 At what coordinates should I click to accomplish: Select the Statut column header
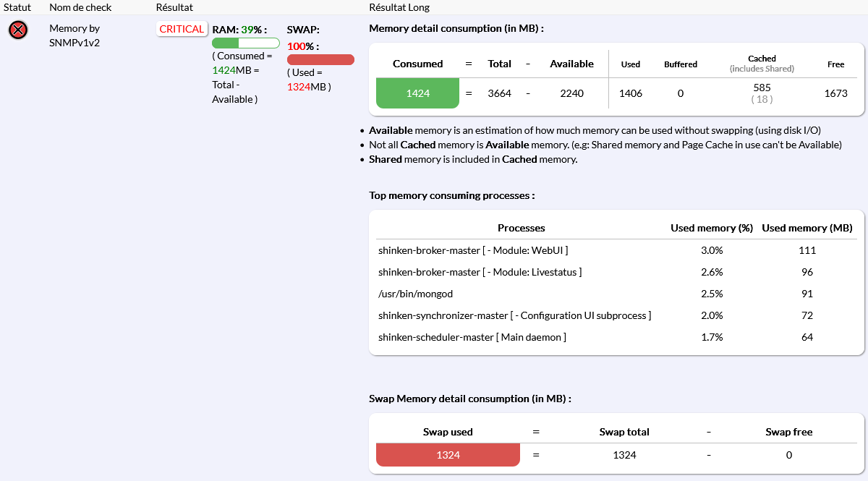tap(17, 7)
